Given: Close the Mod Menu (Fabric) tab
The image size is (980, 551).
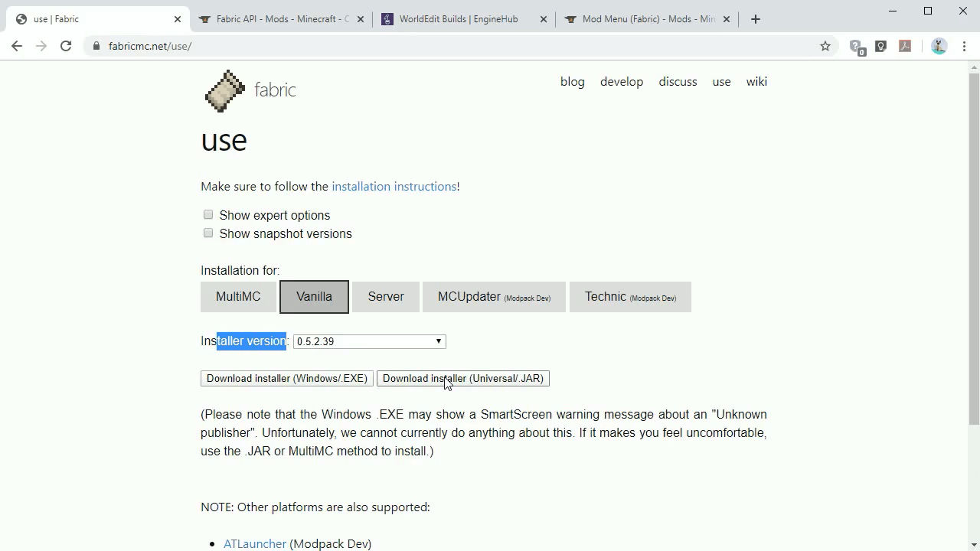Looking at the screenshot, I should [x=727, y=19].
